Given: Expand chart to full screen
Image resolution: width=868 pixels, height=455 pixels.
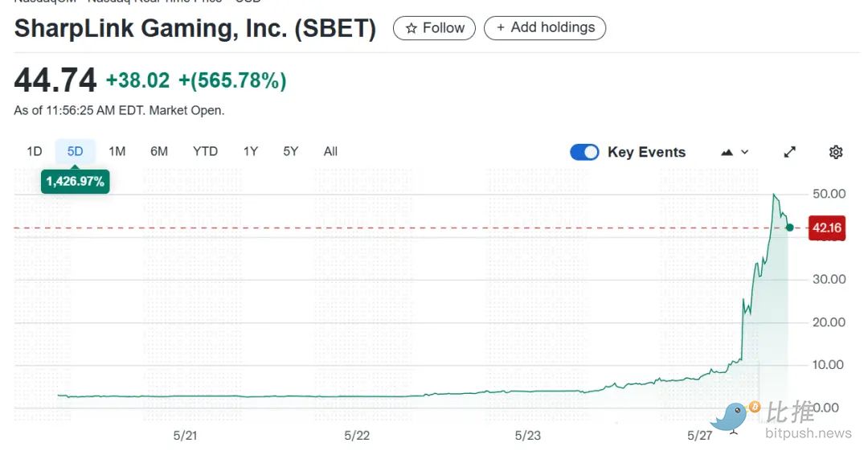Looking at the screenshot, I should [x=790, y=152].
